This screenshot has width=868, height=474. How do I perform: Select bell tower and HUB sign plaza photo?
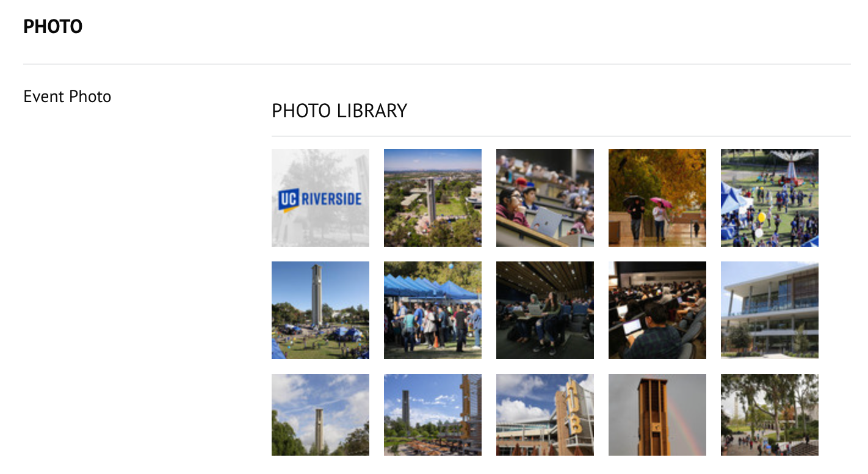point(433,415)
